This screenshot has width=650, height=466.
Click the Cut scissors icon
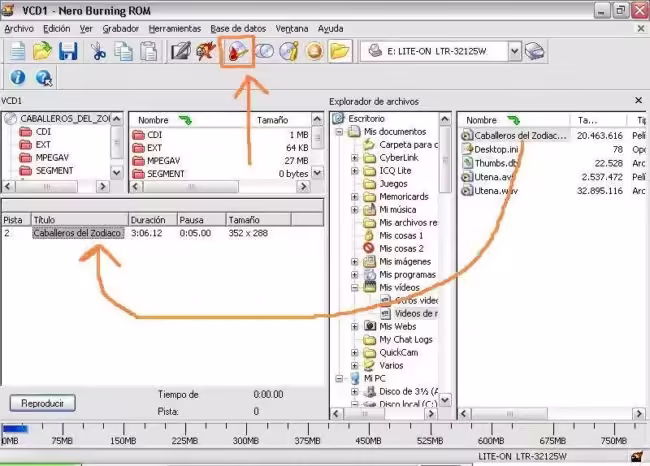(x=98, y=51)
